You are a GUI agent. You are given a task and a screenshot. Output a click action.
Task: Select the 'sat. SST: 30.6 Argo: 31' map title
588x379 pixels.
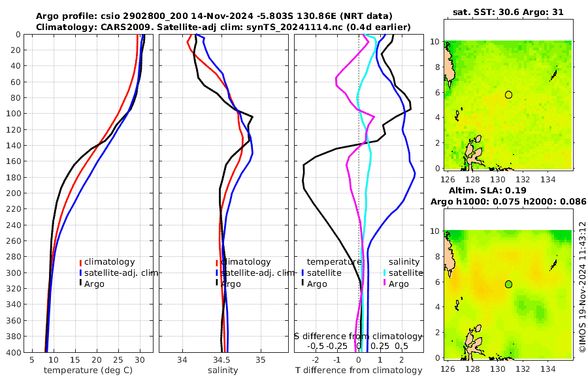tap(508, 12)
